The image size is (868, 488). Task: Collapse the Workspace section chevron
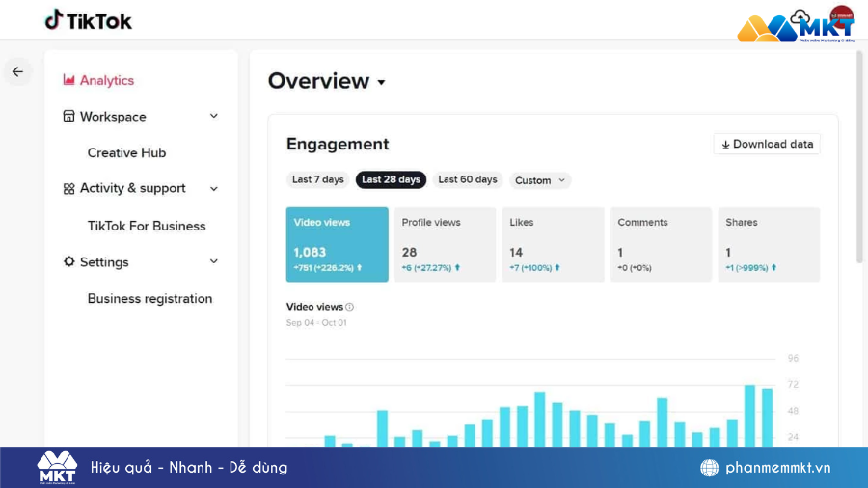coord(213,117)
